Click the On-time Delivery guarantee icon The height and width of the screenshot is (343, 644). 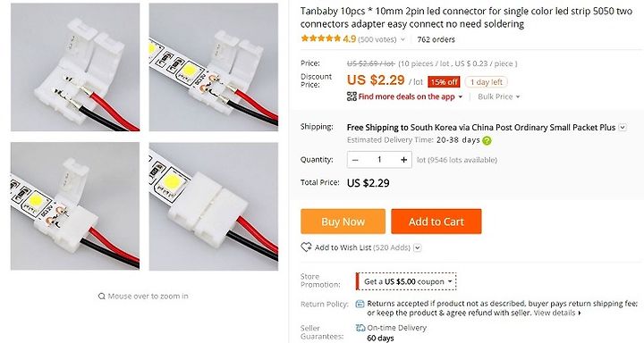[360, 328]
